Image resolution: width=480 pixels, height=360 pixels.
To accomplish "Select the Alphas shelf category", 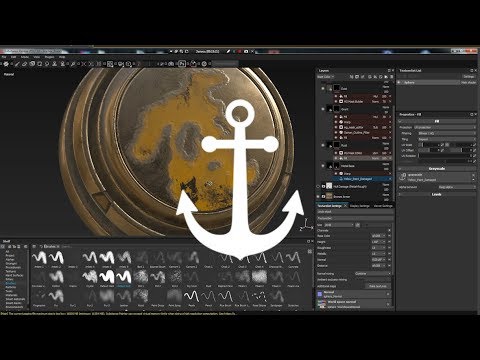I will point(10,259).
